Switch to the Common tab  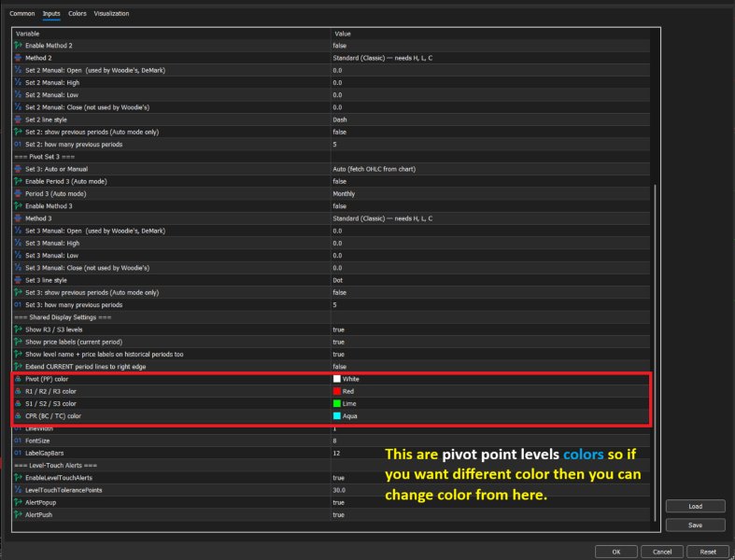(22, 14)
